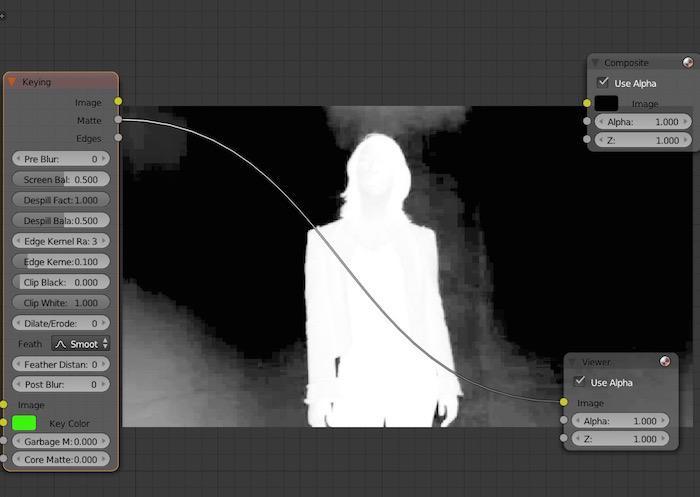700x497 pixels.
Task: Click the Viewer Alpha input socket
Action: pos(563,420)
